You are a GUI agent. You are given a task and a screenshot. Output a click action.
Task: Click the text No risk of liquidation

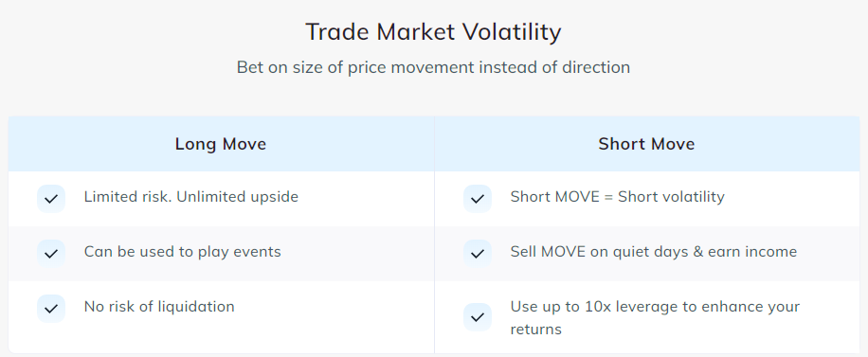click(159, 306)
